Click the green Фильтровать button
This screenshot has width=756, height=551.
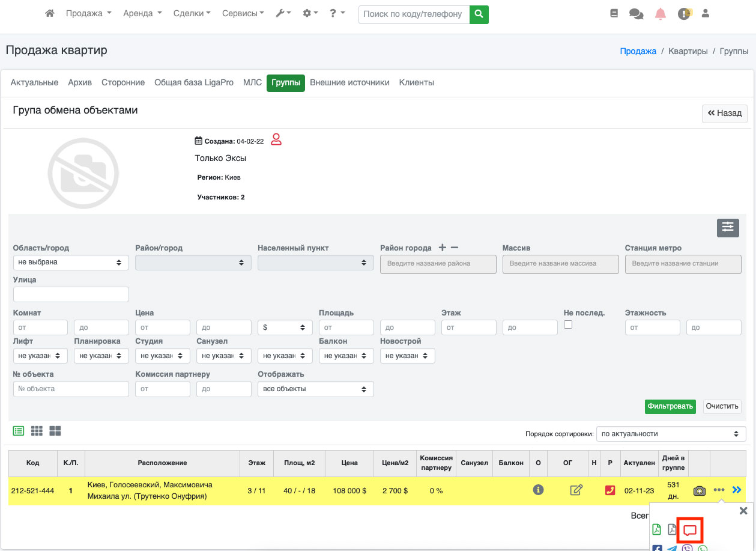670,406
